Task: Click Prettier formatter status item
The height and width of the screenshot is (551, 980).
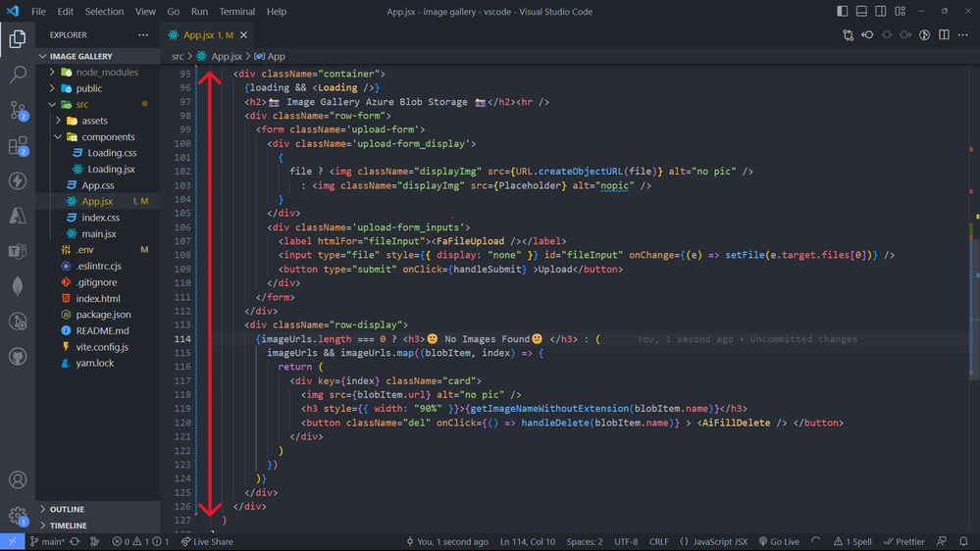Action: click(903, 541)
